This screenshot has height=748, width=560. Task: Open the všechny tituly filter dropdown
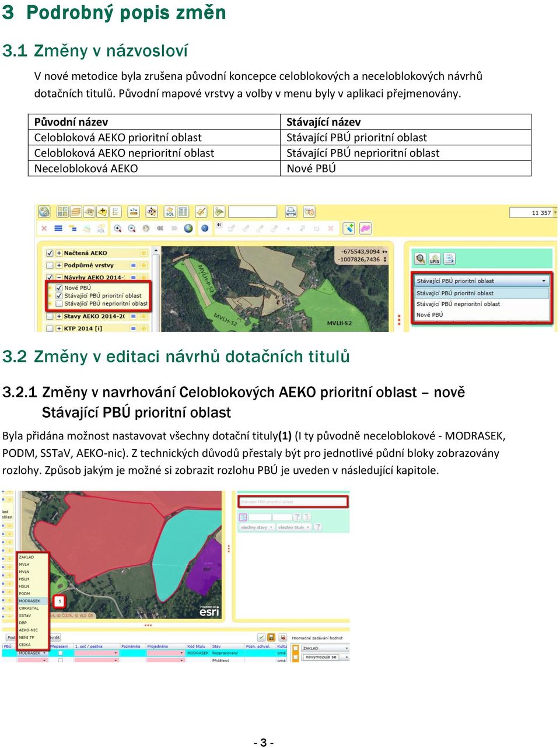coord(294,527)
